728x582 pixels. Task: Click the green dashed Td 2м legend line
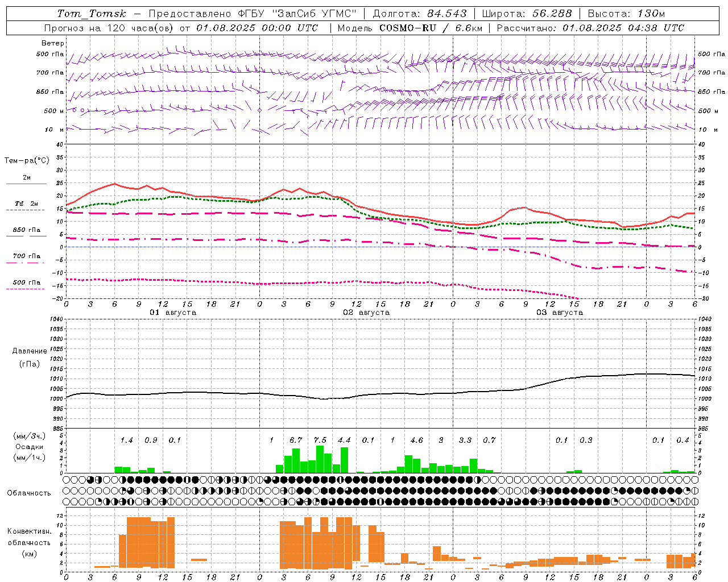click(x=26, y=210)
